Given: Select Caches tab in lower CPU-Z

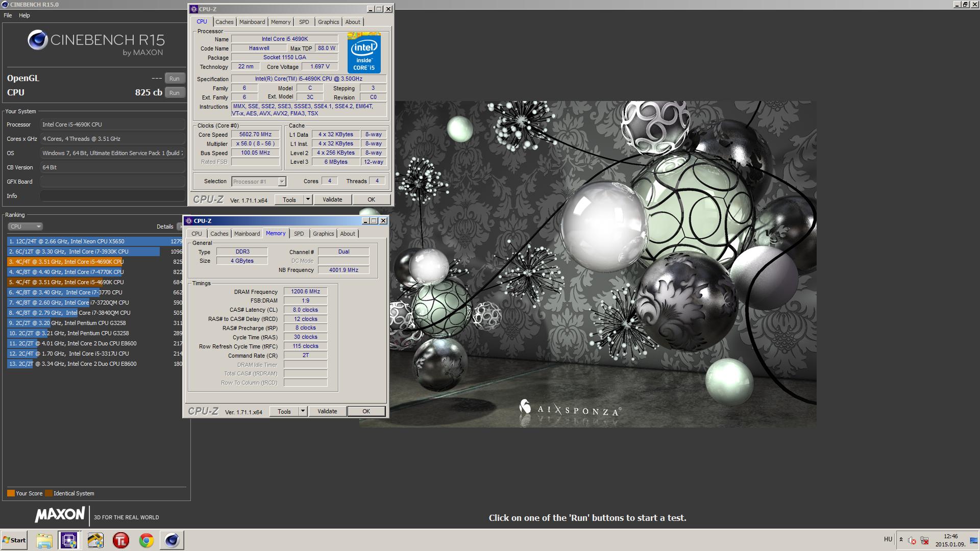Looking at the screenshot, I should pos(219,234).
